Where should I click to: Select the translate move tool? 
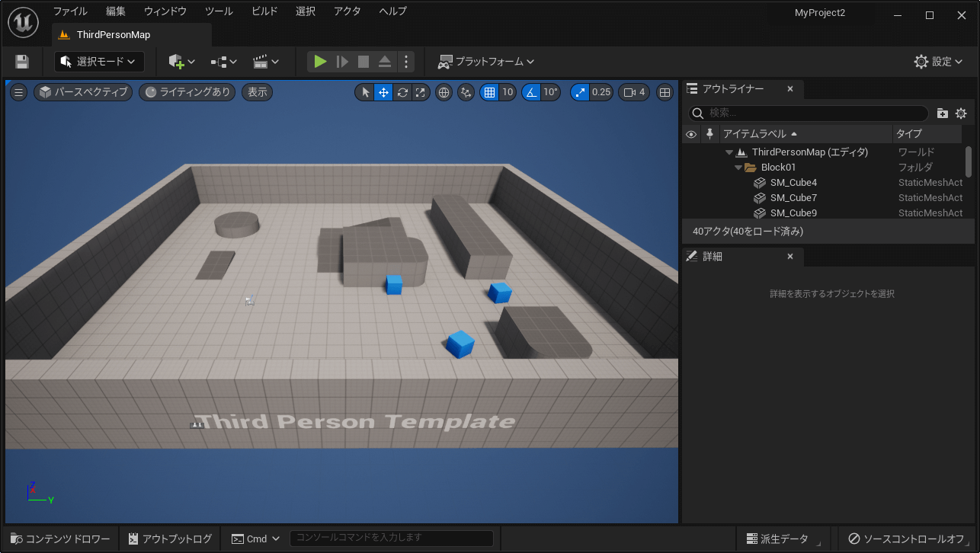click(383, 92)
